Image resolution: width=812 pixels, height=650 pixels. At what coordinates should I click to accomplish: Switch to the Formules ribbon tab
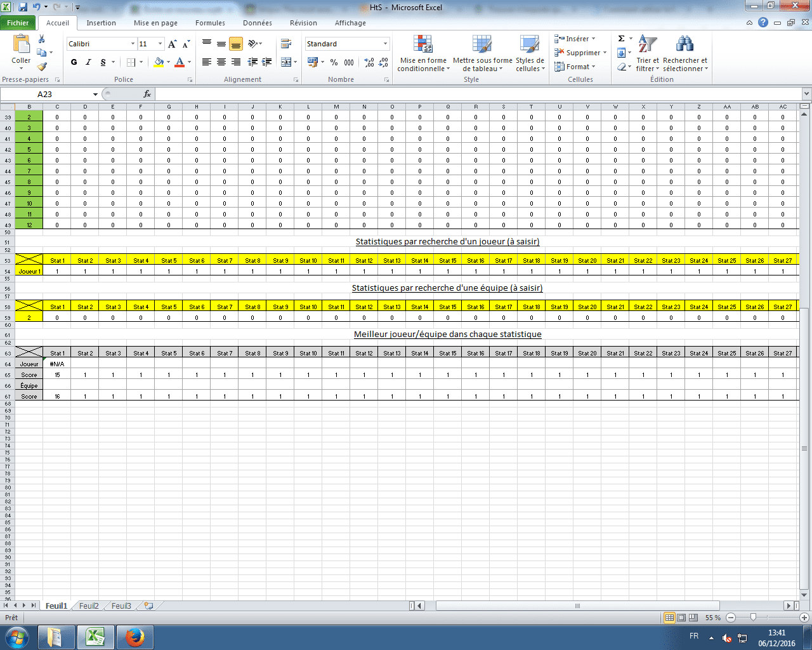click(x=210, y=23)
